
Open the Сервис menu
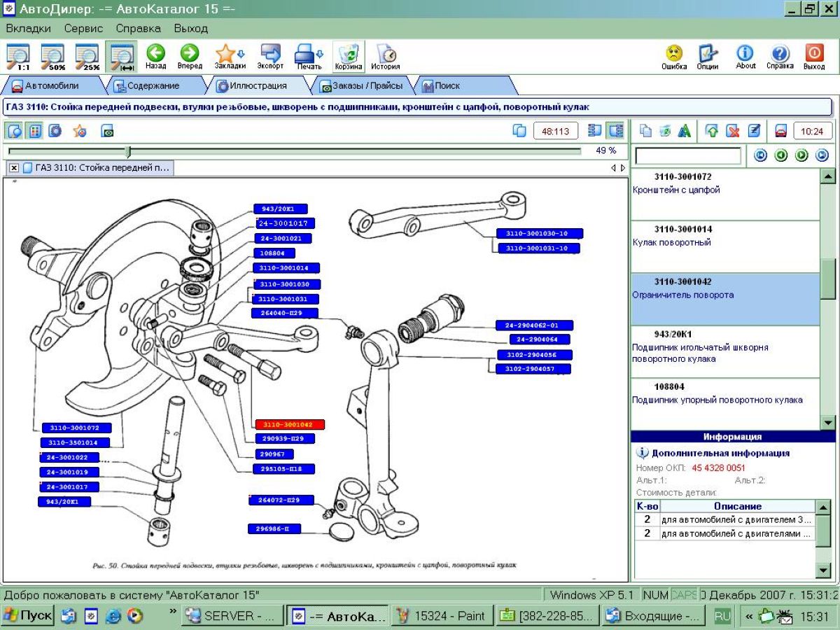(x=83, y=29)
